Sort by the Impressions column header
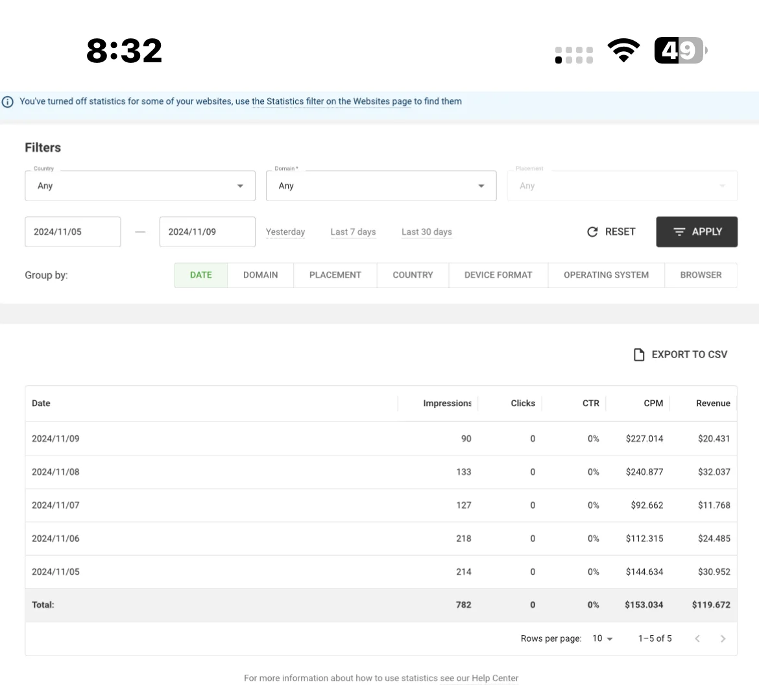The image size is (759, 700). click(447, 404)
